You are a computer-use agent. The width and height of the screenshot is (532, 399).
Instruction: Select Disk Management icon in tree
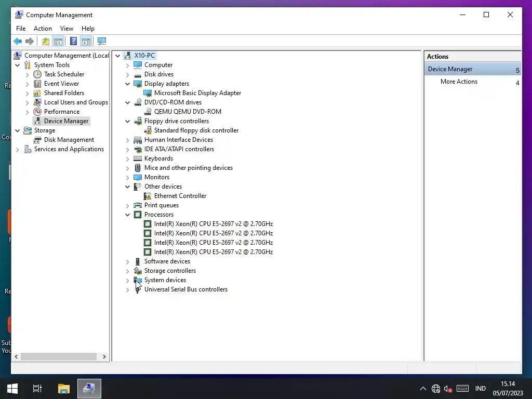click(x=37, y=140)
